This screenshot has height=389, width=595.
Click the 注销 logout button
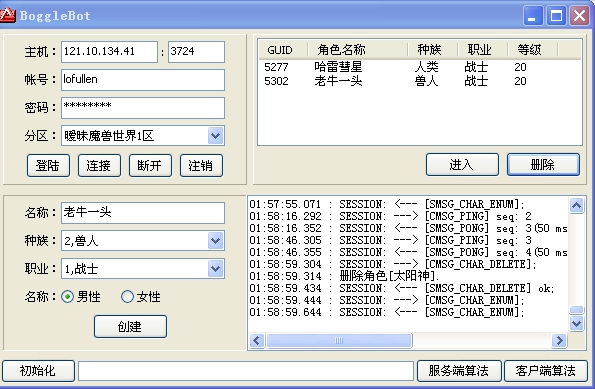(x=201, y=165)
